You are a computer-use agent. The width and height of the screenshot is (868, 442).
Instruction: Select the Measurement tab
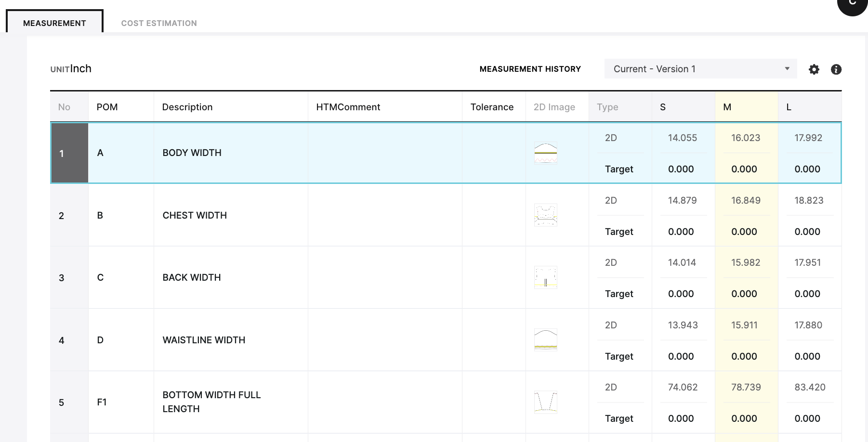point(54,23)
